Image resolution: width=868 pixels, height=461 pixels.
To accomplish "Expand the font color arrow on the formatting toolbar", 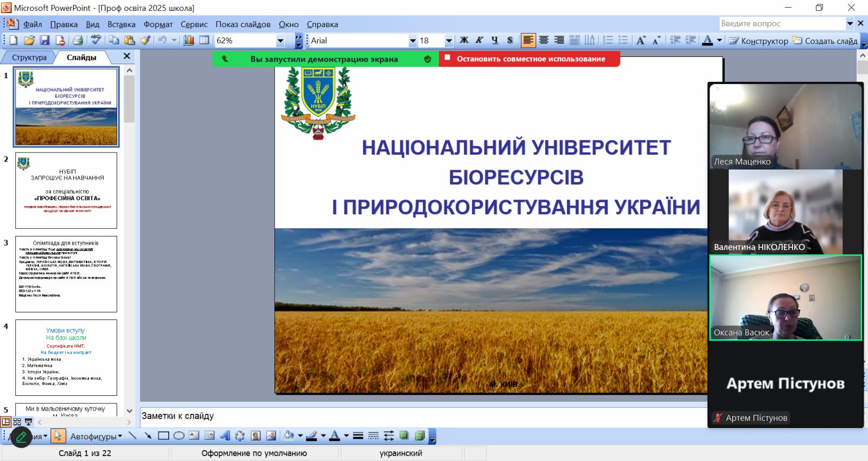I will 719,40.
